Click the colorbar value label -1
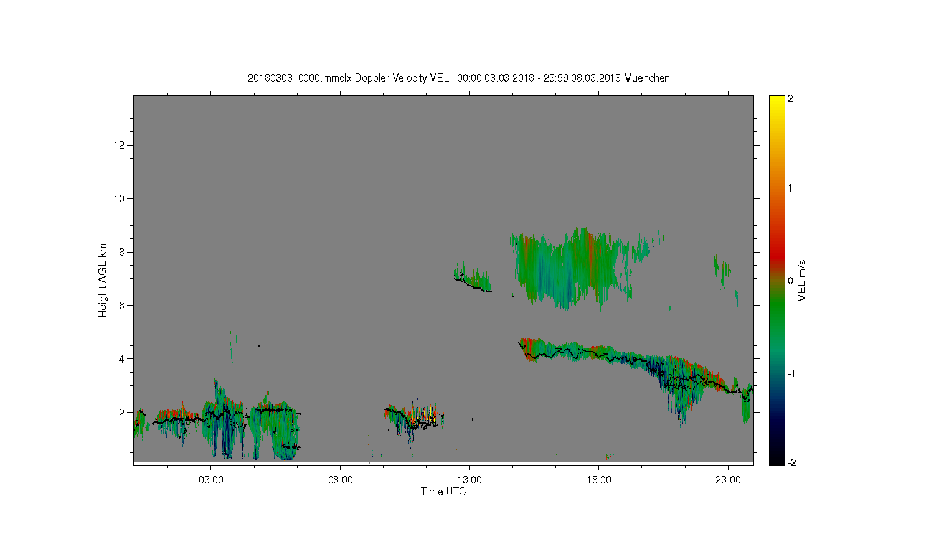The image size is (934, 560). [x=792, y=373]
